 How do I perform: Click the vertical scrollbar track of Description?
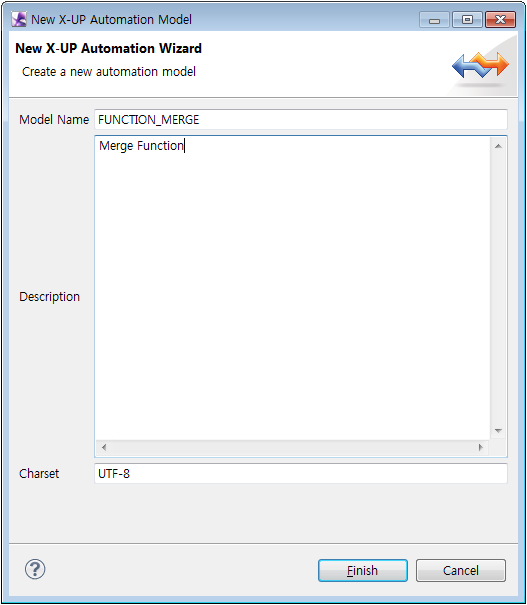click(x=498, y=288)
